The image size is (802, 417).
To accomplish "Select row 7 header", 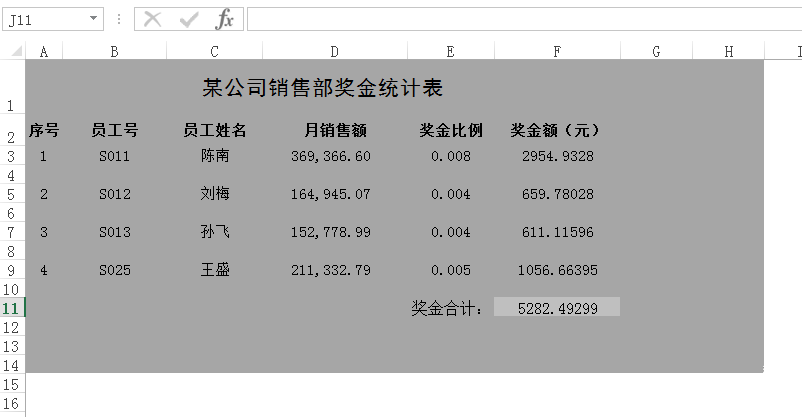I will click(x=12, y=232).
